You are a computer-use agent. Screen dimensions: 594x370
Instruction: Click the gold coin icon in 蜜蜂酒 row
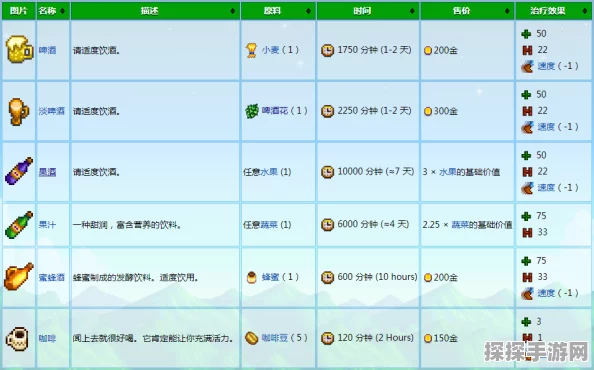coord(428,278)
